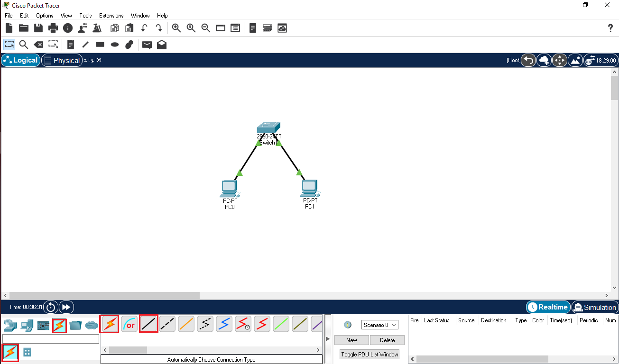Set tiled background image icon
Image resolution: width=619 pixels, height=364 pixels.
[575, 60]
